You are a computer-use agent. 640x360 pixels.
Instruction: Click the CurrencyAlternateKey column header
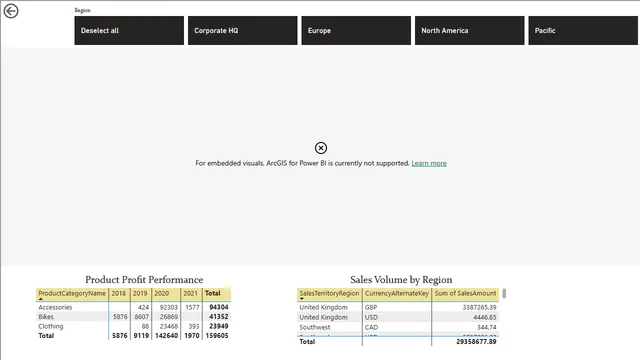[x=397, y=293]
